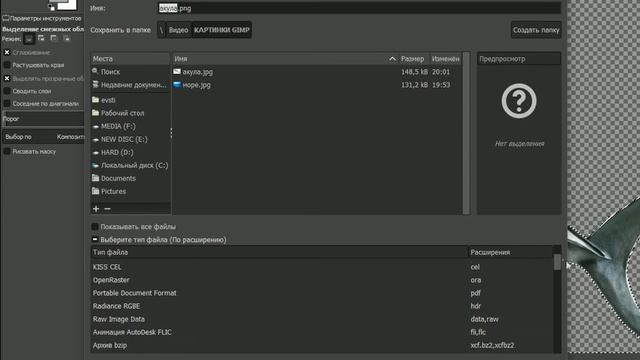Click search magnifier icon beside Поиск

[x=95, y=71]
